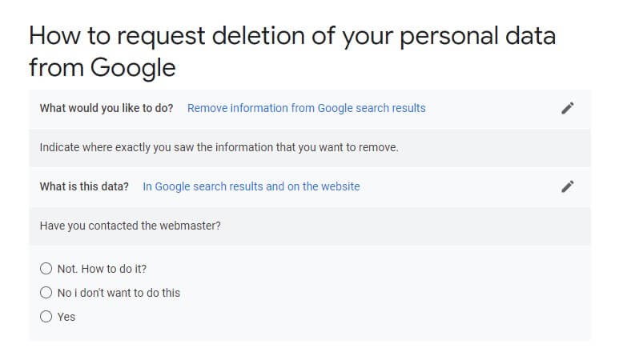Screen dimensions: 623x364
Task: Click the "No i don't want to do this" label text
Action: tap(119, 293)
